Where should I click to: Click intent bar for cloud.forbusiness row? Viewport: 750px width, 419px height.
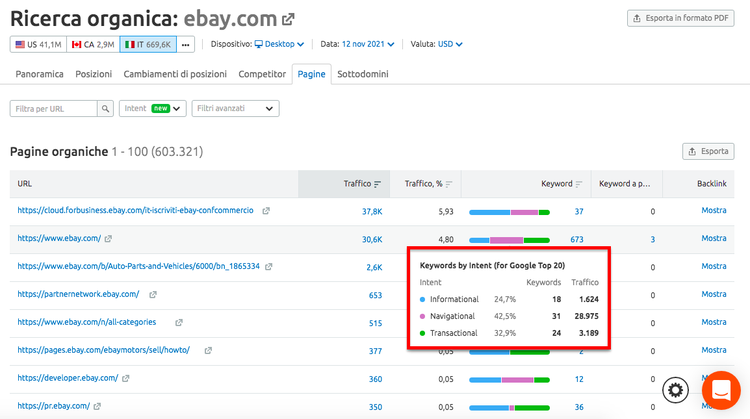coord(509,212)
